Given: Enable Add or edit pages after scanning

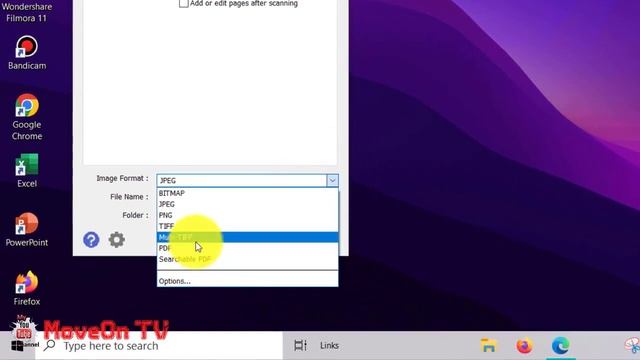Looking at the screenshot, I should pyautogui.click(x=184, y=3).
